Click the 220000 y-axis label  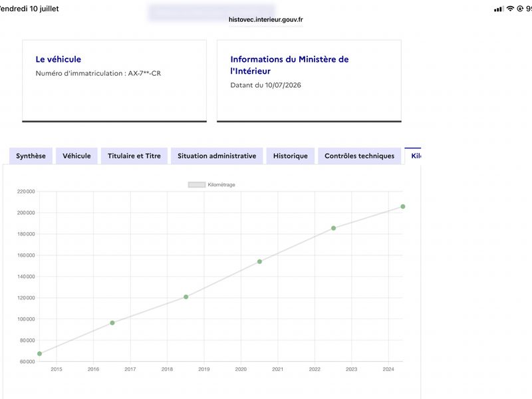tap(26, 192)
